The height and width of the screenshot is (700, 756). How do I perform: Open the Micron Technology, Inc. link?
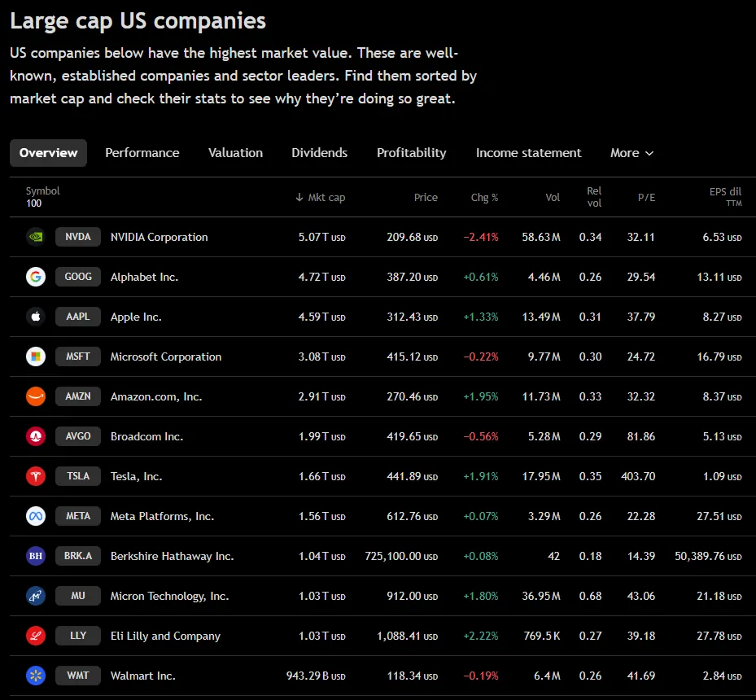(x=170, y=597)
